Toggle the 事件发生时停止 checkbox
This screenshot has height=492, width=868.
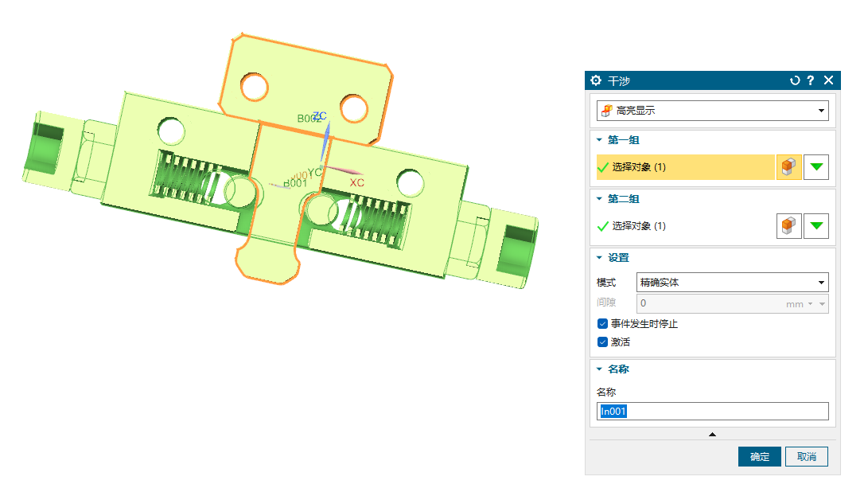(x=603, y=324)
